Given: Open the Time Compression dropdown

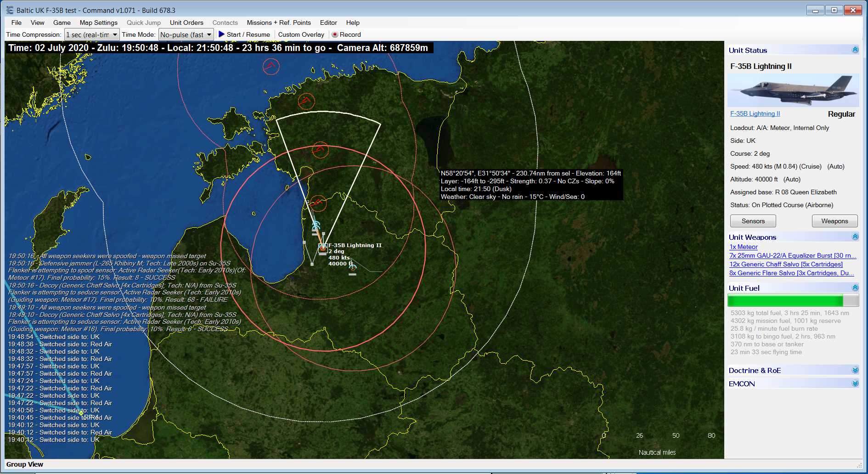Looking at the screenshot, I should [x=92, y=34].
